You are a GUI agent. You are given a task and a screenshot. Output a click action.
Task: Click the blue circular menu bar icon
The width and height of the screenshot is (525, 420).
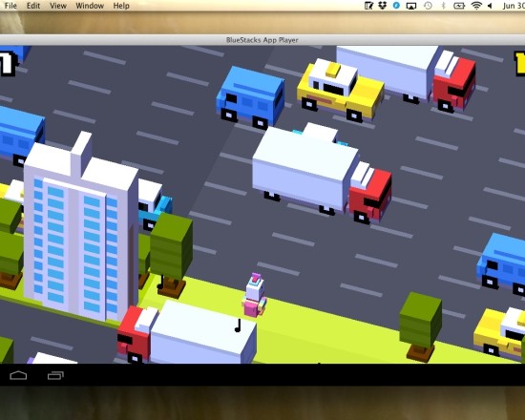point(396,6)
